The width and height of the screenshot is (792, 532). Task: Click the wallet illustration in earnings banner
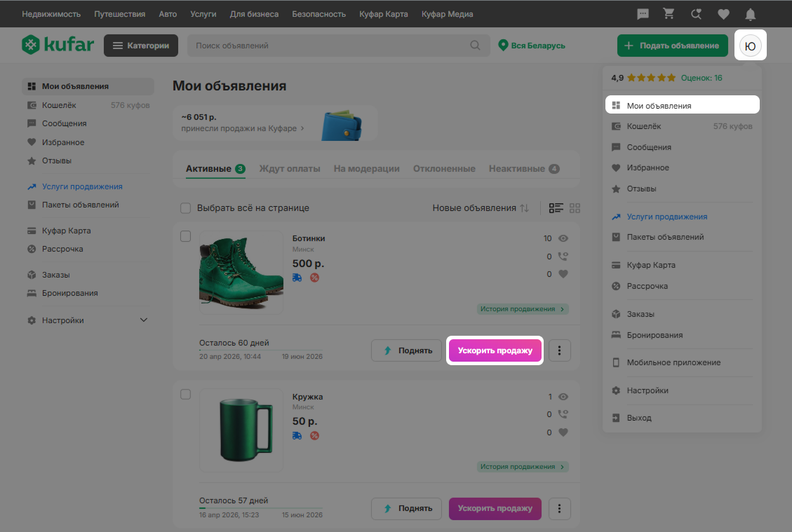(342, 125)
